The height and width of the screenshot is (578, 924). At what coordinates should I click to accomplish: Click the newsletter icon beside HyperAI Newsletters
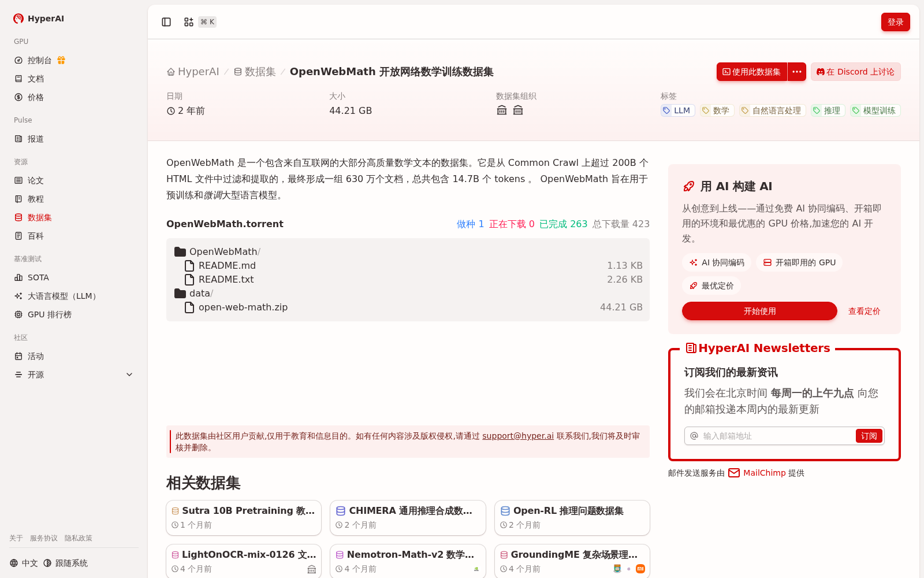[691, 348]
